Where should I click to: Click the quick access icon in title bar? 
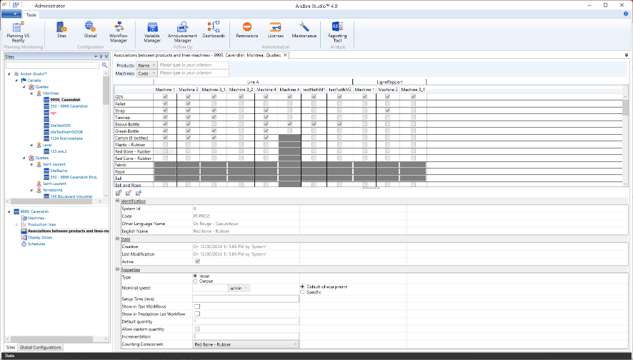(16, 5)
